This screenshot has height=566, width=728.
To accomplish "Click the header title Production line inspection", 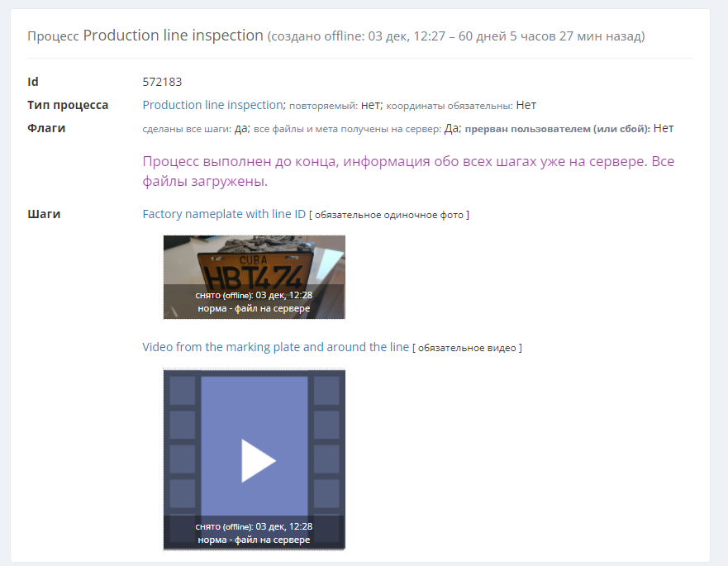I will pos(173,36).
